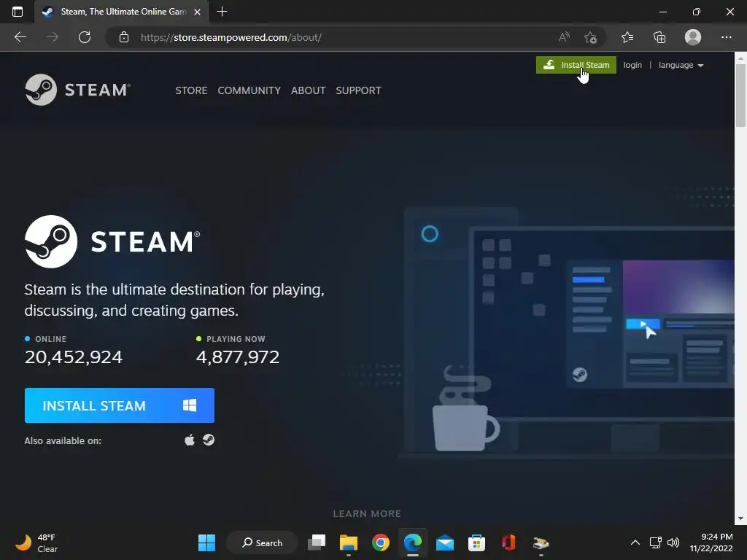Open the Collections icon
Viewport: 747px width, 560px height.
click(659, 37)
